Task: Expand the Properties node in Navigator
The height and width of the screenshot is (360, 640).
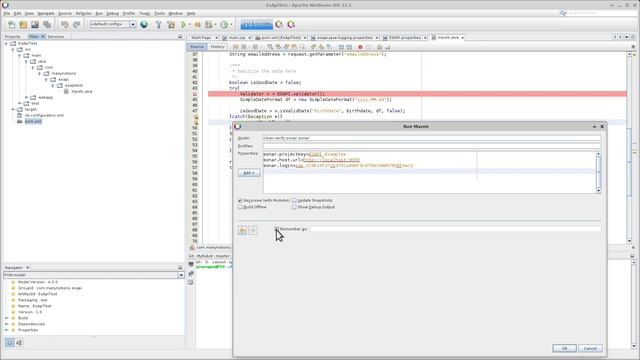Action: click(x=6, y=330)
